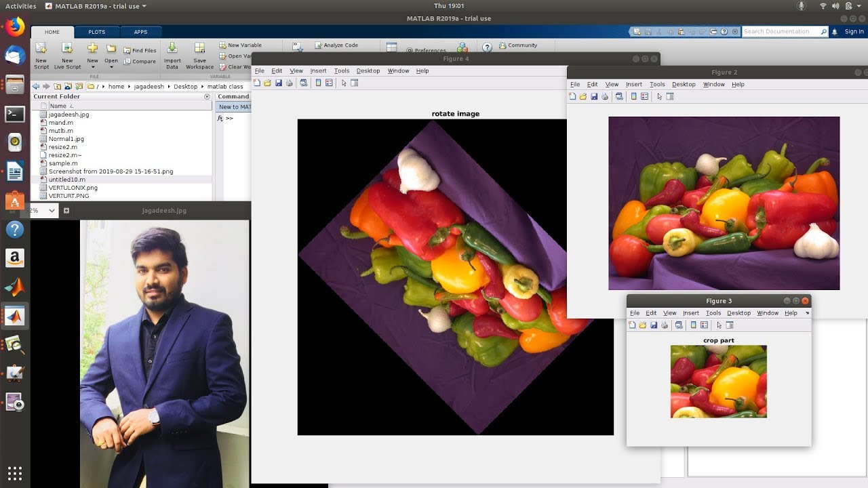The image size is (868, 488).
Task: Open Property Inspector icon in Figure 4
Action: click(354, 83)
